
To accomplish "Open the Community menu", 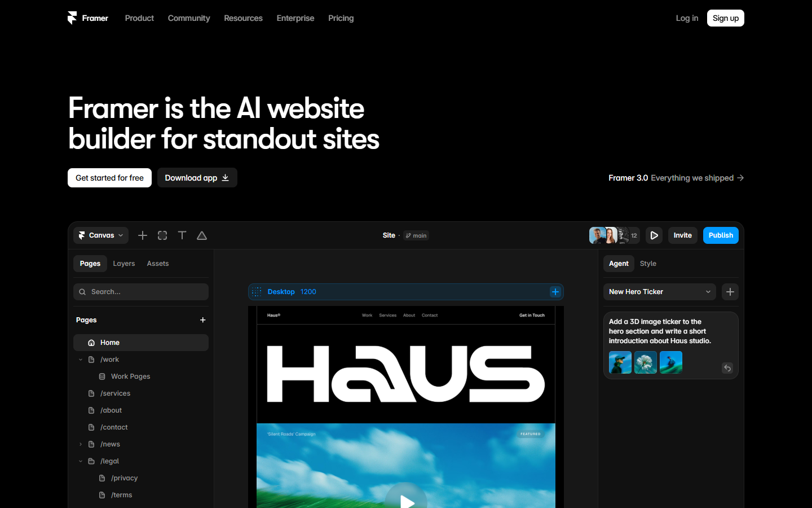I will tap(189, 18).
